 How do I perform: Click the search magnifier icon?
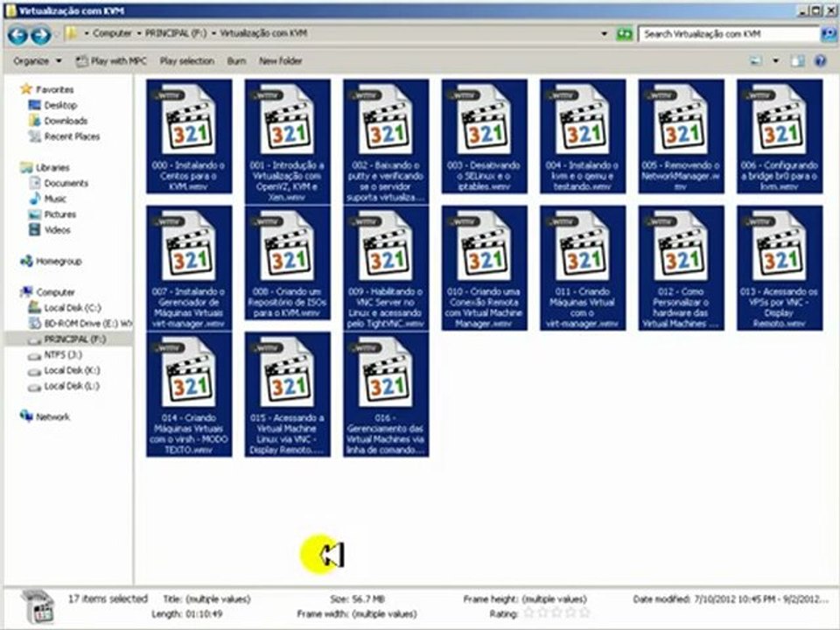tap(828, 34)
